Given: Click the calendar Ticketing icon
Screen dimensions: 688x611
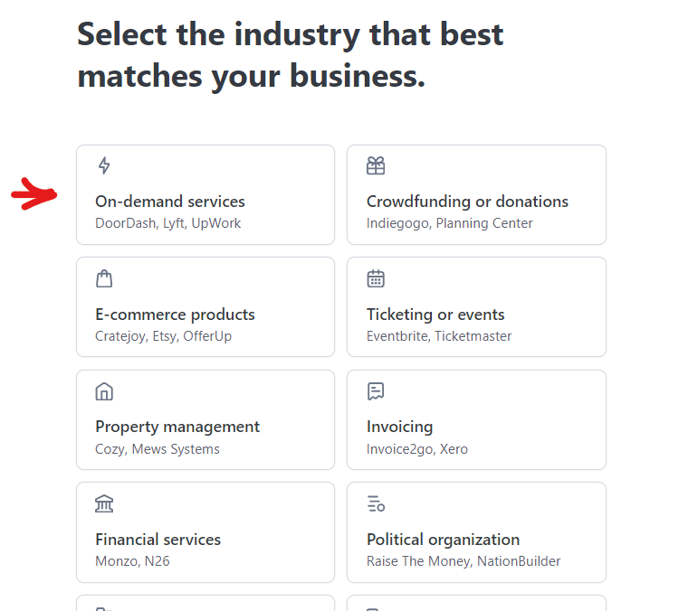Looking at the screenshot, I should [x=376, y=279].
